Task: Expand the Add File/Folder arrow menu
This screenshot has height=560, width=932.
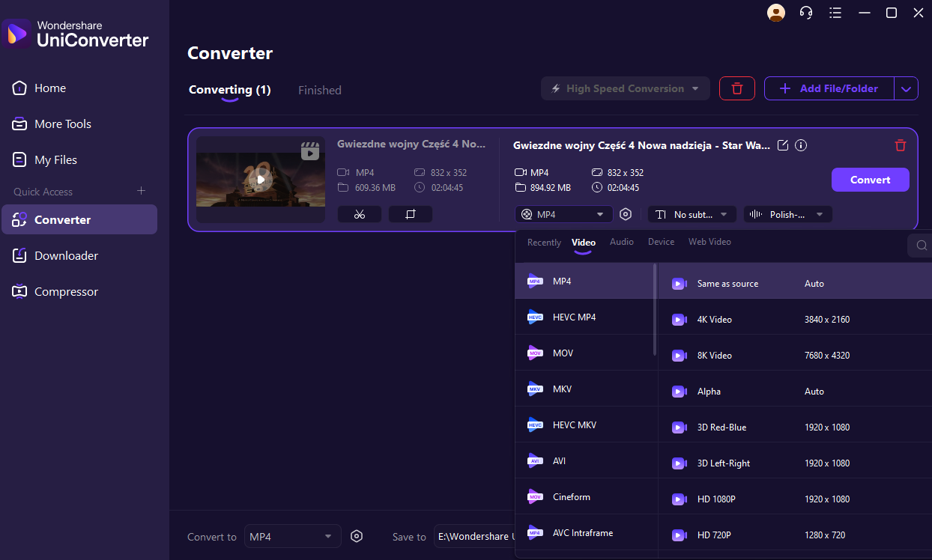Action: pyautogui.click(x=906, y=88)
